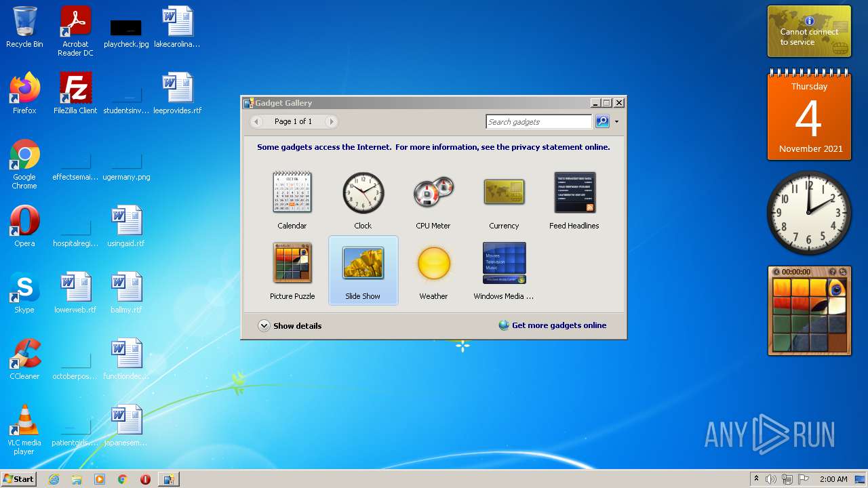The height and width of the screenshot is (488, 868).
Task: Select the Weather gadget
Action: (433, 271)
